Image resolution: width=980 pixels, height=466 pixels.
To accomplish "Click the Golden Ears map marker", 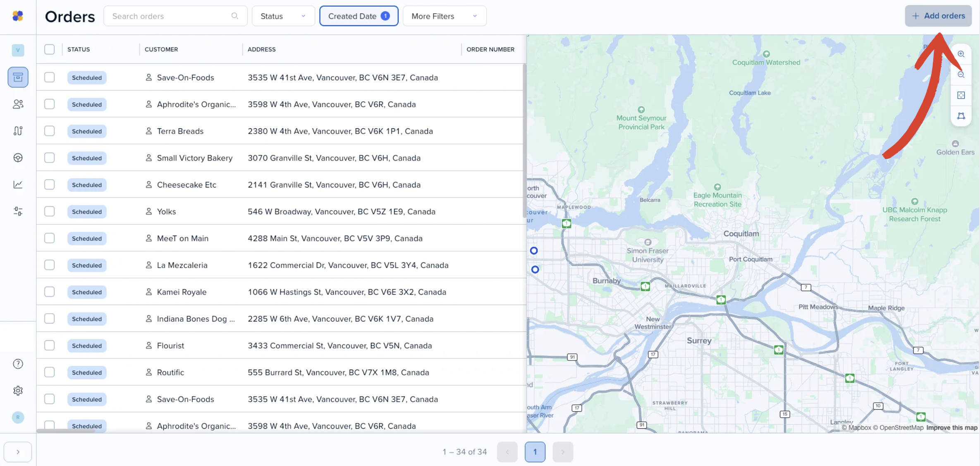I will pyautogui.click(x=955, y=144).
